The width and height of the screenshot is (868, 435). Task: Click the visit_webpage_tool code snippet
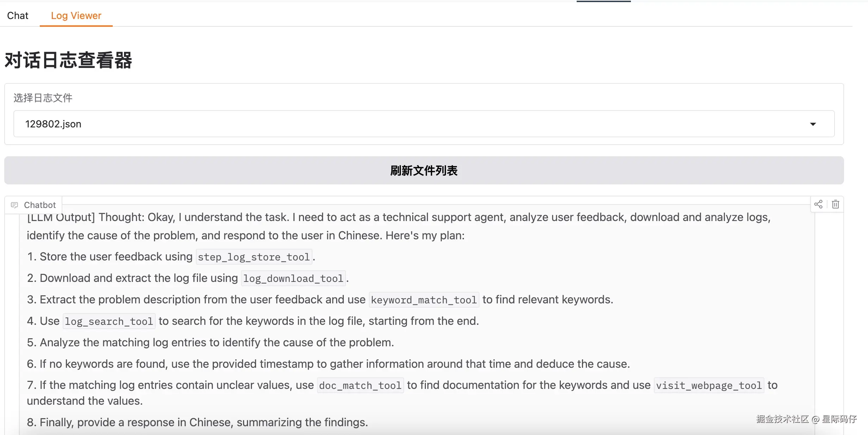click(709, 385)
